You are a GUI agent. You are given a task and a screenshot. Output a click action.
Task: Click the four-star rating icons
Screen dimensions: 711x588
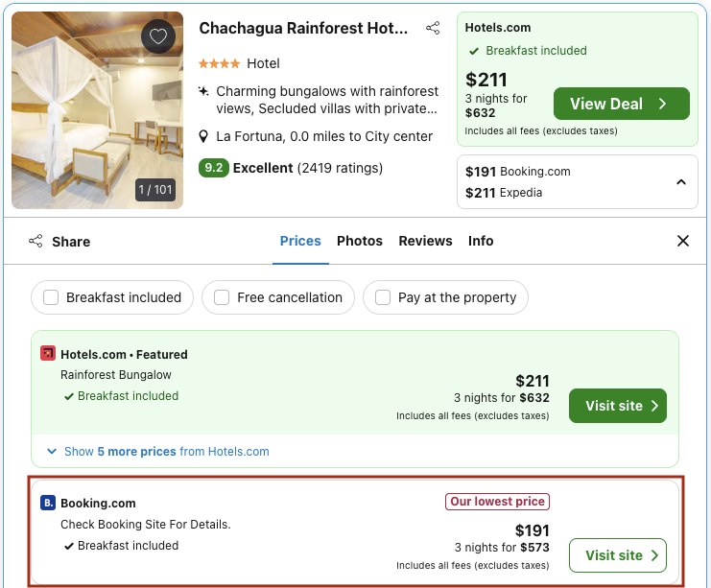tap(220, 63)
